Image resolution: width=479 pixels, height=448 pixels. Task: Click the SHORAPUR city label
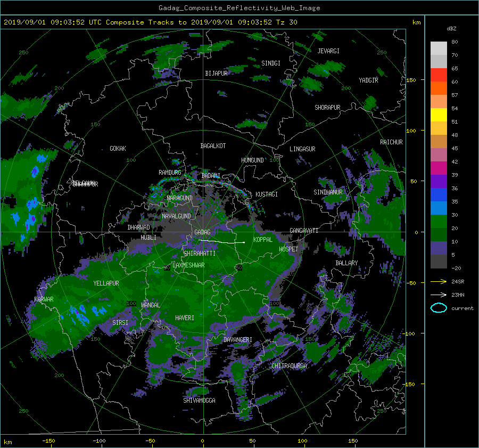(327, 108)
